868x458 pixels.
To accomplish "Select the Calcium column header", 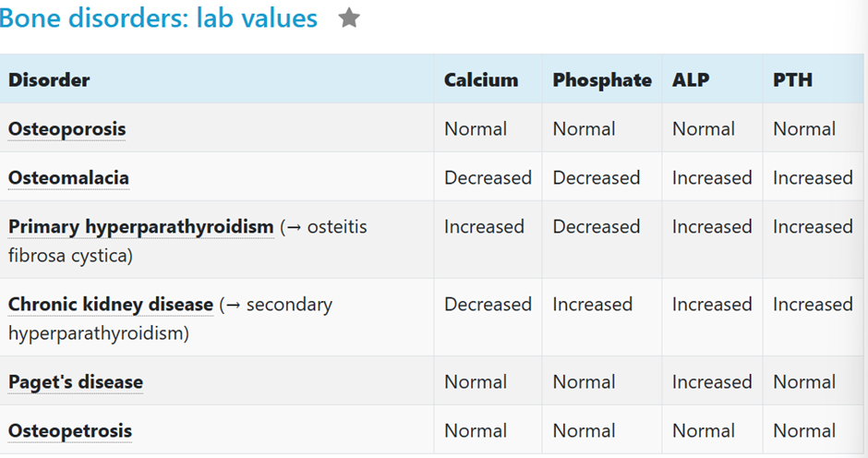I will click(x=481, y=80).
